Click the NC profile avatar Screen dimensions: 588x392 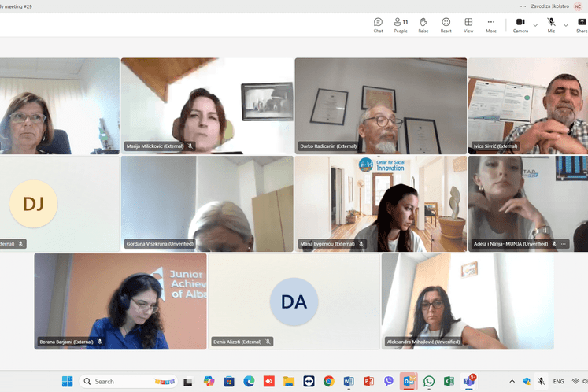coord(579,5)
